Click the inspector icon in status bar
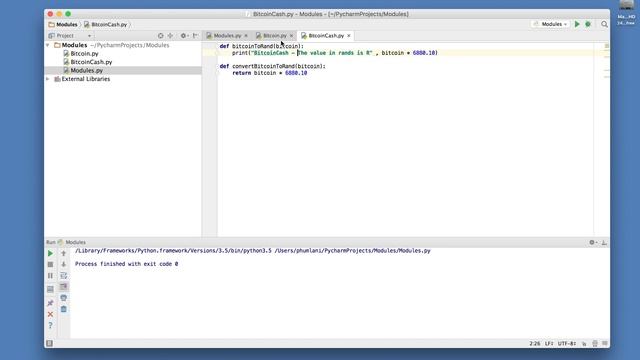640x360 pixels. 595,344
